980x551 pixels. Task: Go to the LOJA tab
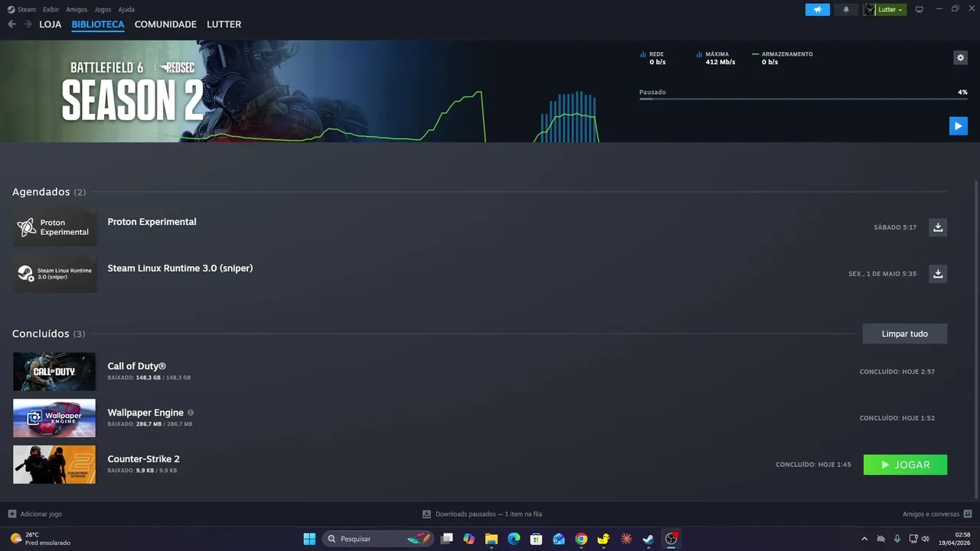50,24
